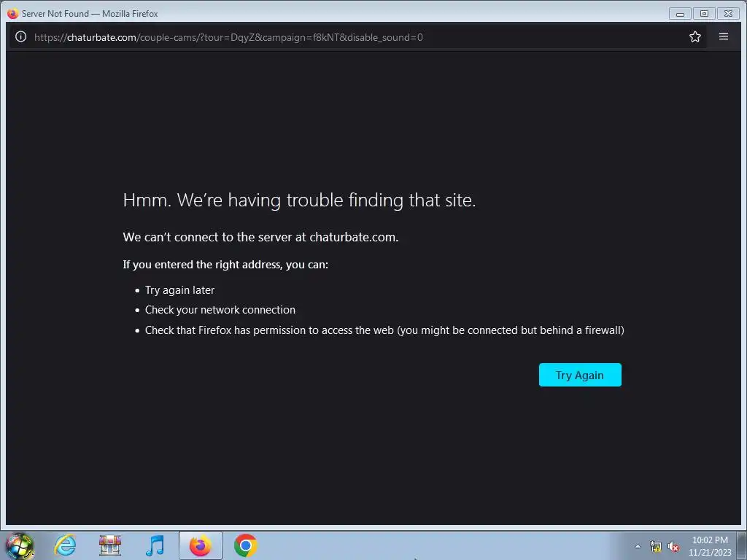Click 'Check that Firefox has permission' bullet
This screenshot has width=747, height=560.
tap(384, 330)
